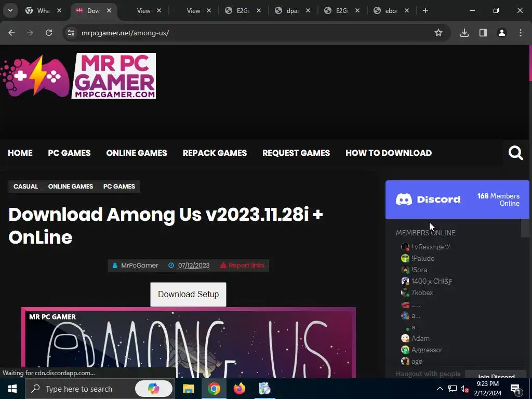Bookmark this page with the star
The height and width of the screenshot is (399, 532).
(438, 33)
